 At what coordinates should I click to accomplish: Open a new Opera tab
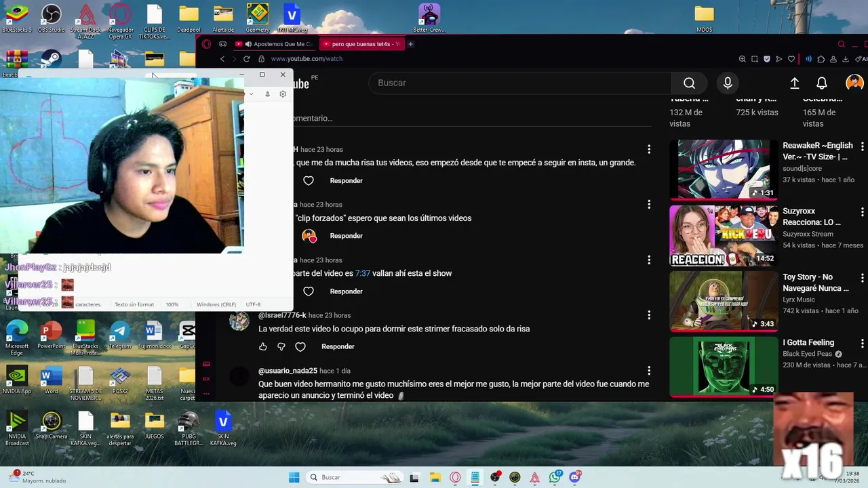click(x=410, y=44)
